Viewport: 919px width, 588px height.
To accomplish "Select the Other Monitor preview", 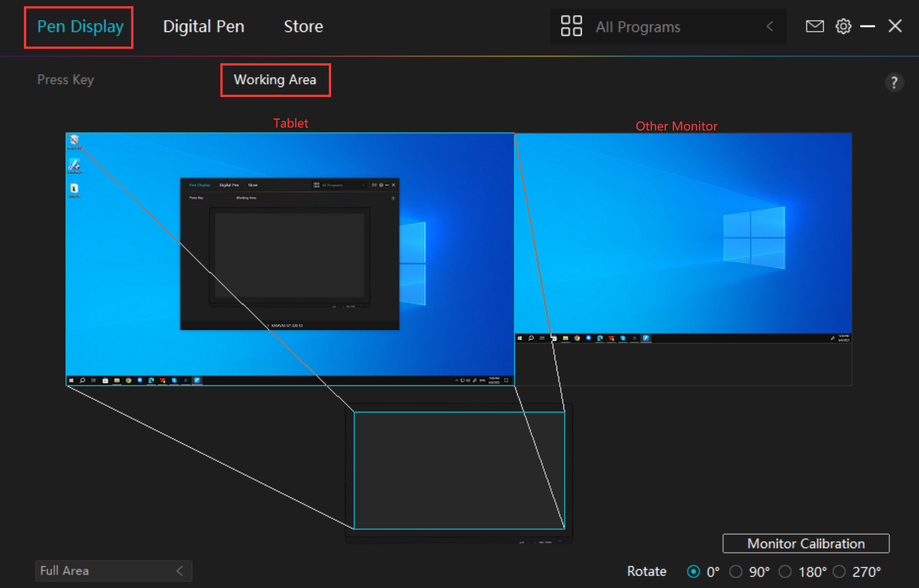I will point(683,237).
